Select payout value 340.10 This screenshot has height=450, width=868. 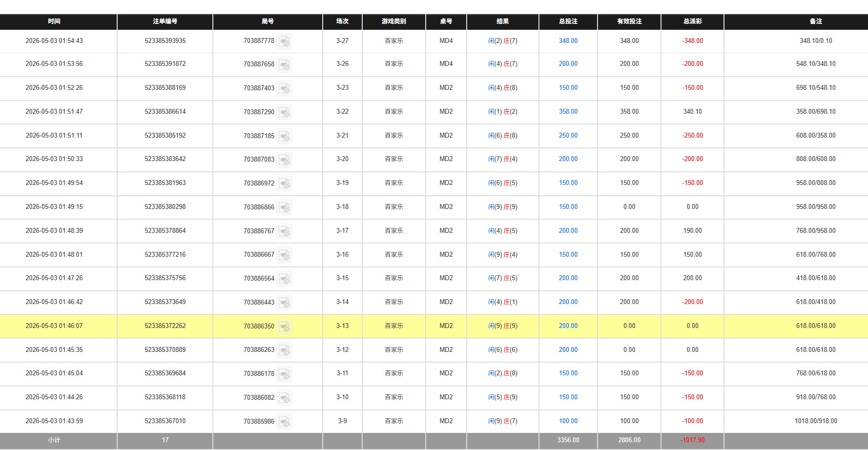pos(692,112)
